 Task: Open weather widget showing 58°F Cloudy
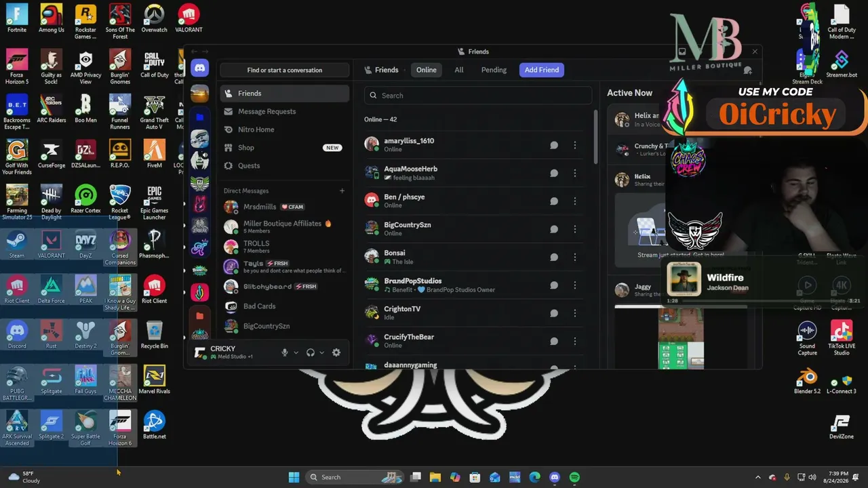coord(24,477)
